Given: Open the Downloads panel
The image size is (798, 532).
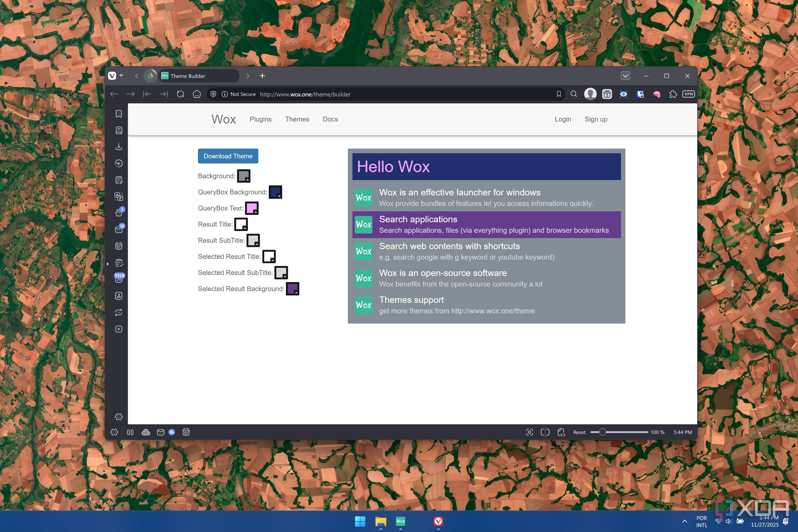Looking at the screenshot, I should tap(119, 147).
